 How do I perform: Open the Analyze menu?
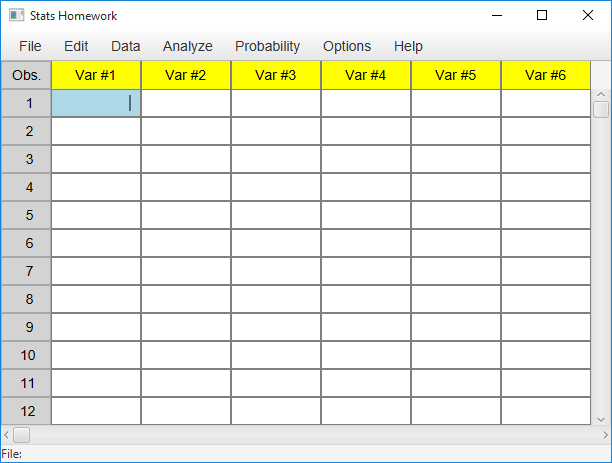point(188,46)
